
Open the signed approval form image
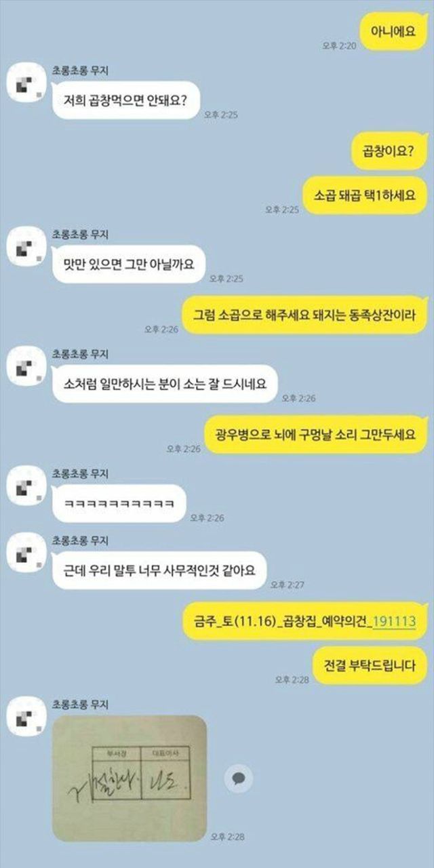click(130, 778)
